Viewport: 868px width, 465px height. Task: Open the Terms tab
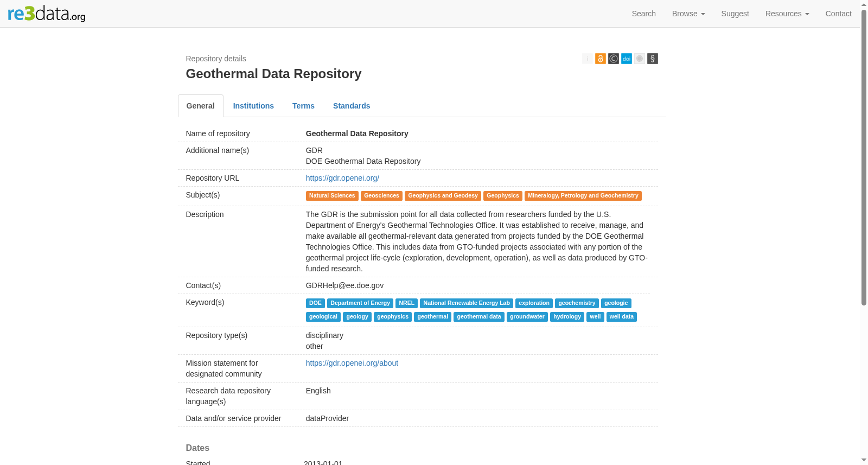pyautogui.click(x=303, y=106)
